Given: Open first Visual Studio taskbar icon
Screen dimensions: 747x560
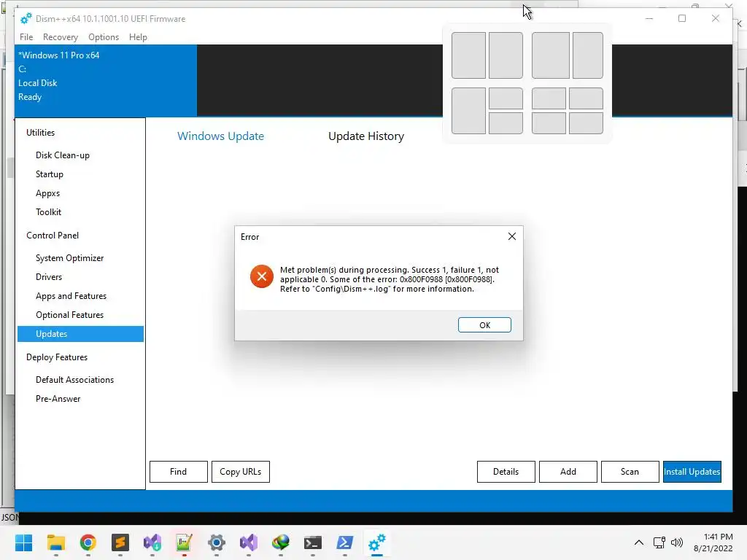Looking at the screenshot, I should (x=152, y=542).
